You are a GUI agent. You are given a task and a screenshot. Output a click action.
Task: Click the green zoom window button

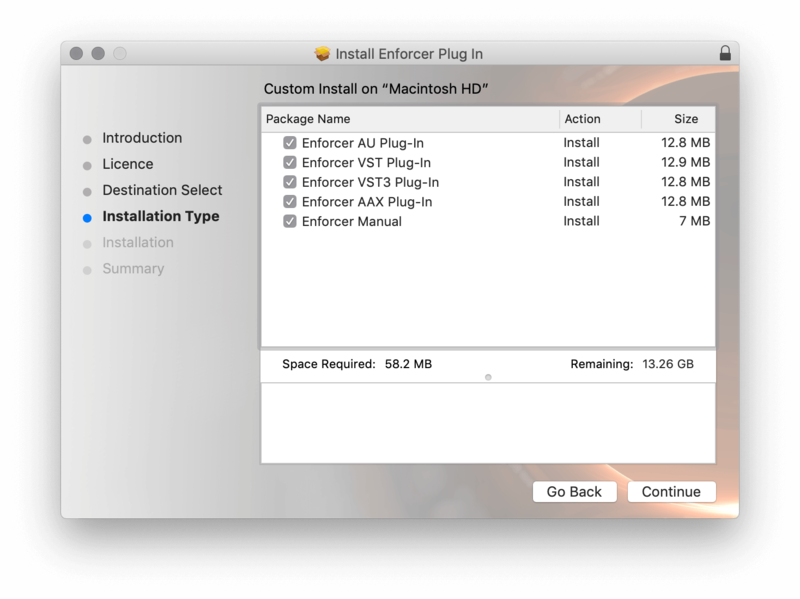pyautogui.click(x=120, y=53)
